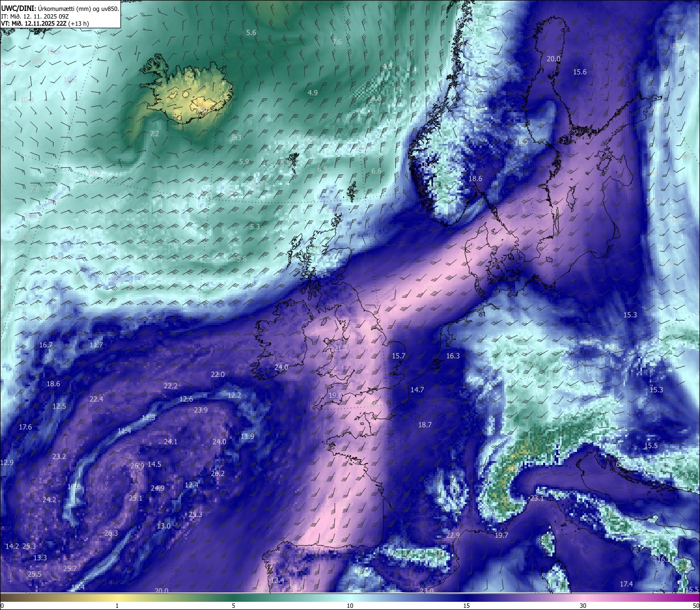Screen dimensions: 700x610
Task: Select the value 5.8 west of Scotland
Action: tap(242, 259)
